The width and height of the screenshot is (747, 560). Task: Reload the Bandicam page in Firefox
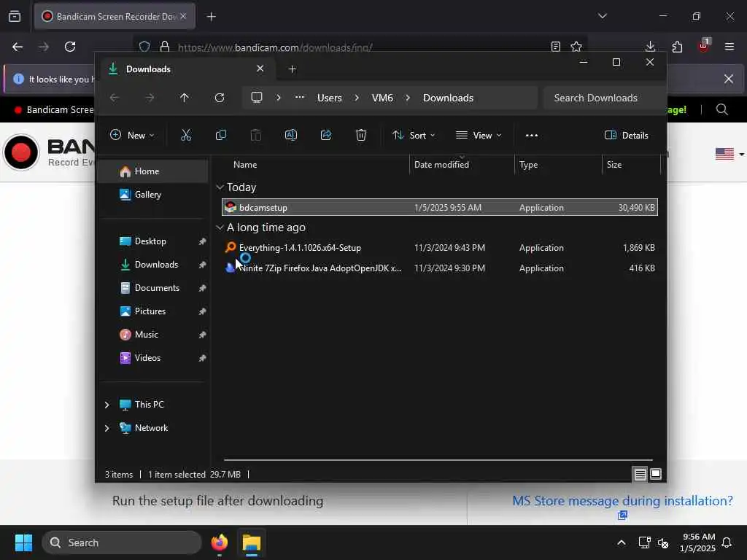[x=70, y=47]
